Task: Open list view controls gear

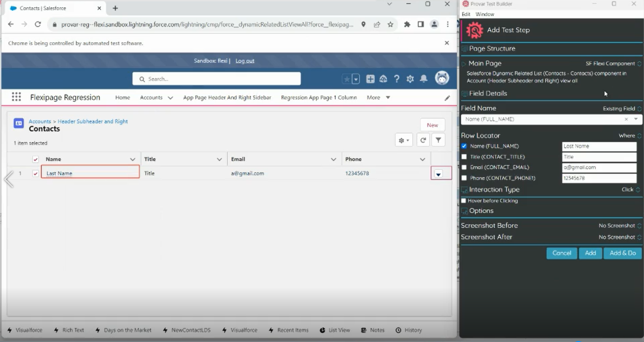Action: tap(404, 140)
